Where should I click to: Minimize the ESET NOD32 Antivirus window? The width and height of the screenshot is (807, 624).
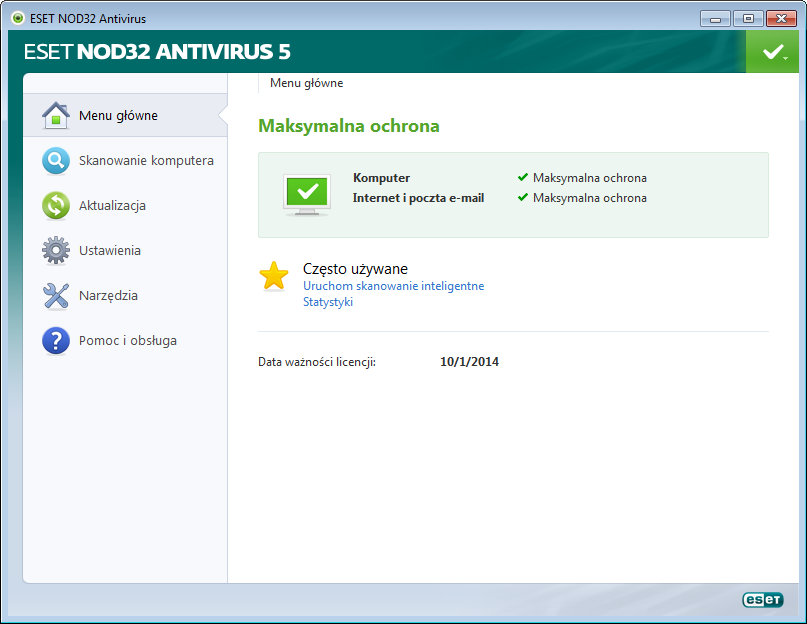pyautogui.click(x=715, y=19)
